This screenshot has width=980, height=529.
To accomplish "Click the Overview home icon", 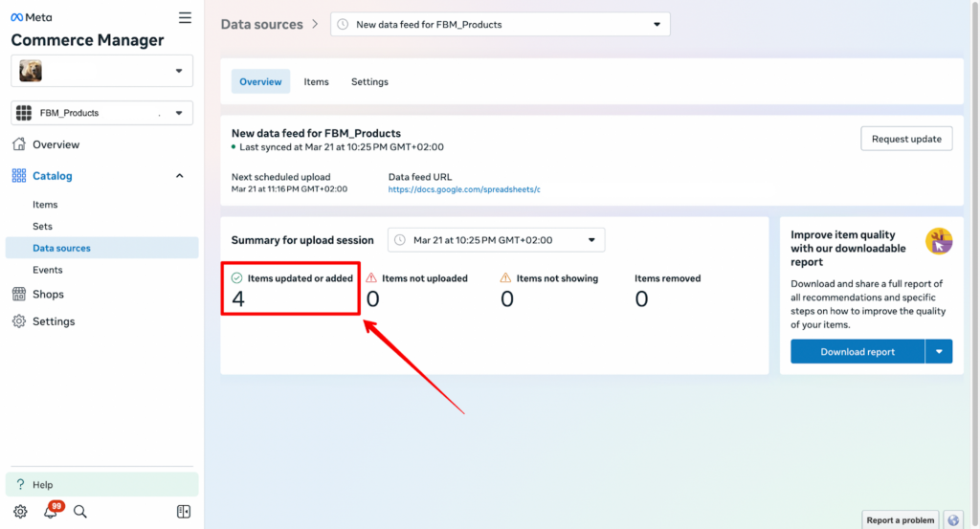I will click(19, 144).
